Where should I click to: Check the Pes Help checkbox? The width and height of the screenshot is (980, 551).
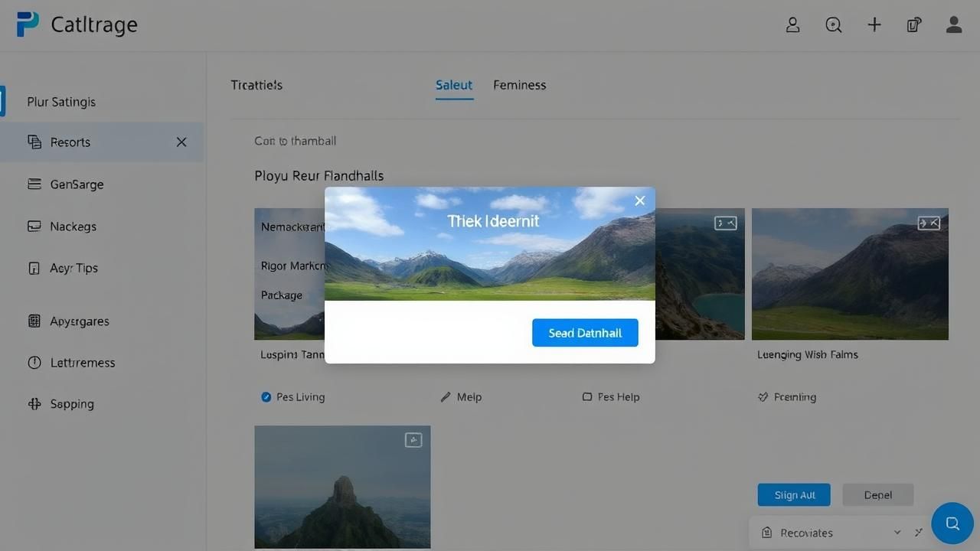click(587, 396)
